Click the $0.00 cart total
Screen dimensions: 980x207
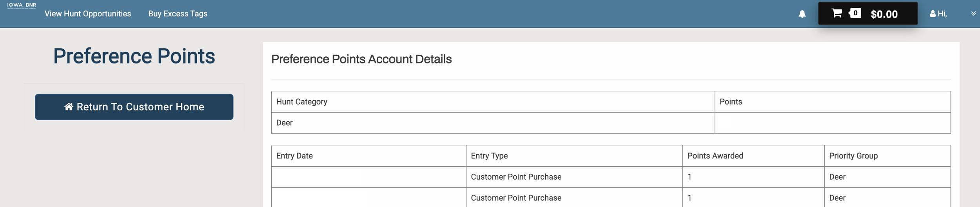pyautogui.click(x=884, y=14)
